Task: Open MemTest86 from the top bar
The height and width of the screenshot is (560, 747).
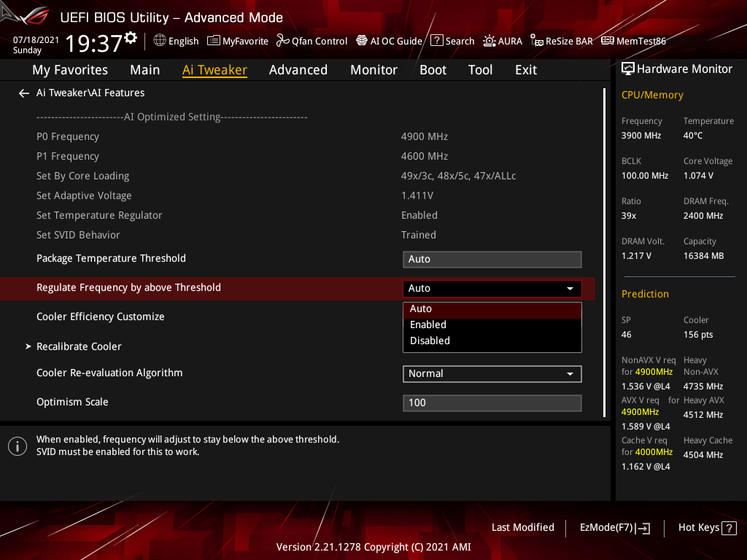Action: 633,41
